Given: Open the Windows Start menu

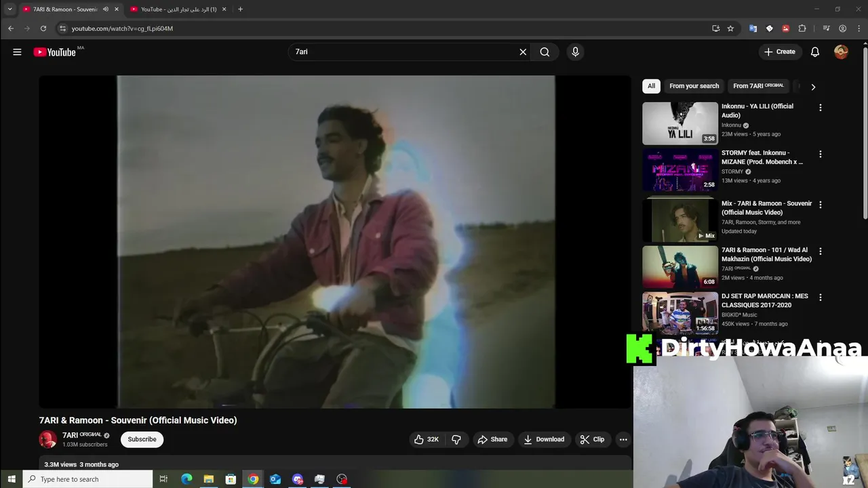Looking at the screenshot, I should click(12, 479).
